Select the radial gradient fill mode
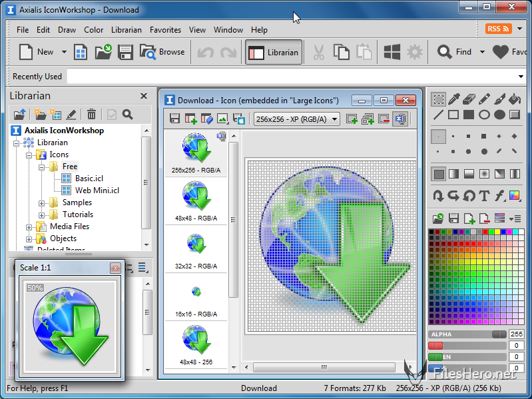This screenshot has width=532, height=399. (x=484, y=174)
